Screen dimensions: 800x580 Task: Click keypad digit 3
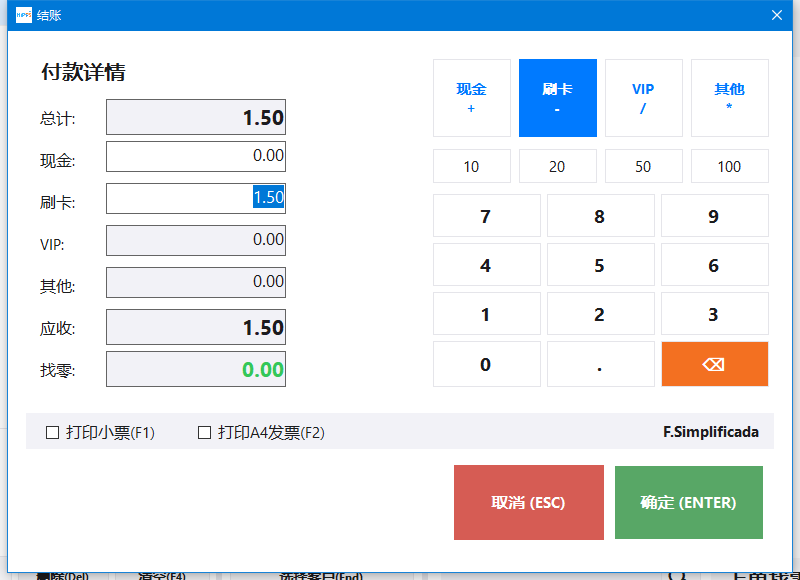[x=714, y=314]
